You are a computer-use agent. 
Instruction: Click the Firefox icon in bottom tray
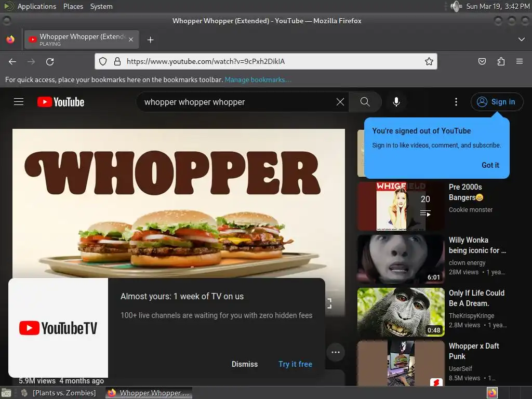pyautogui.click(x=492, y=393)
